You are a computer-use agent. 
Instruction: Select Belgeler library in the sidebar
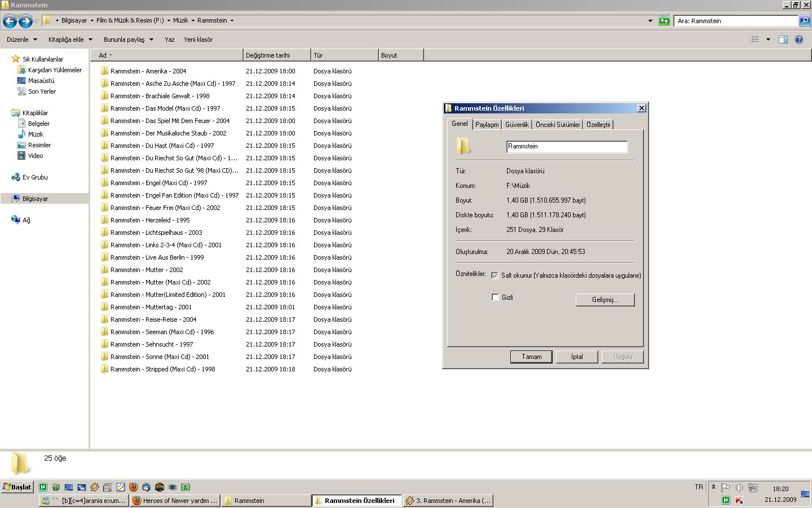point(39,124)
